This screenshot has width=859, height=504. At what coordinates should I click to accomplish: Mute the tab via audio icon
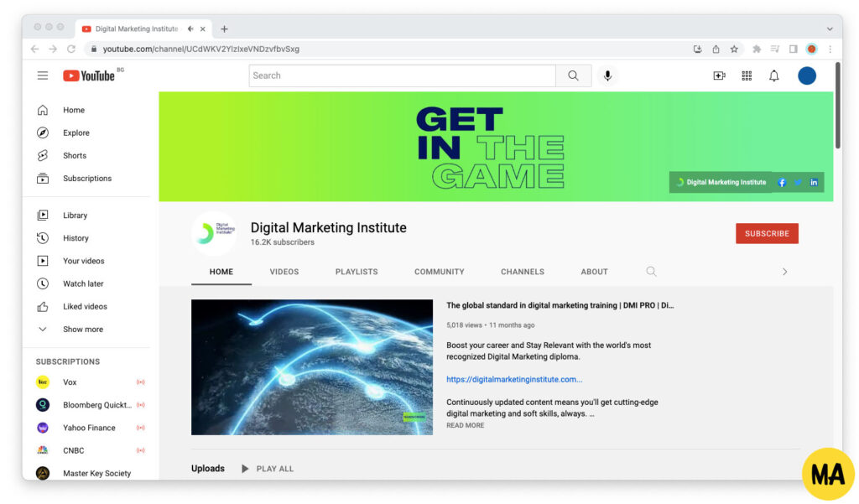(x=190, y=29)
